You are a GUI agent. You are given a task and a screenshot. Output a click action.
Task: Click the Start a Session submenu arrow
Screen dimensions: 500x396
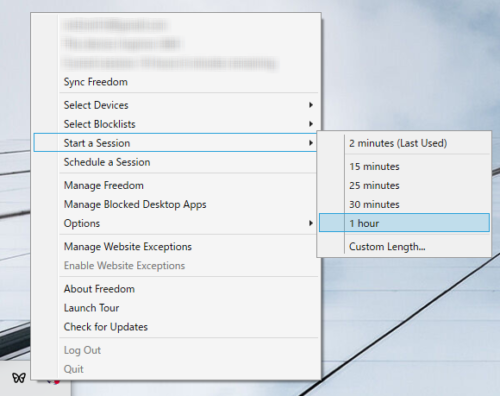point(311,143)
